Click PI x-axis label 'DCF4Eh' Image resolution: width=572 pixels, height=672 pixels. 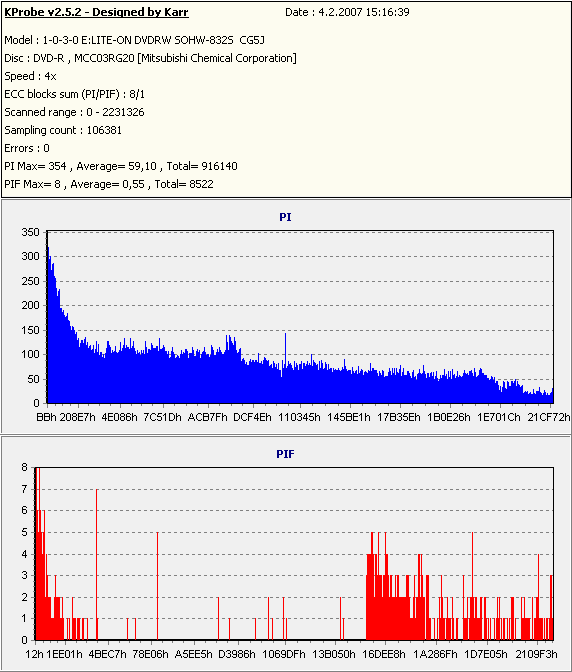pos(252,417)
